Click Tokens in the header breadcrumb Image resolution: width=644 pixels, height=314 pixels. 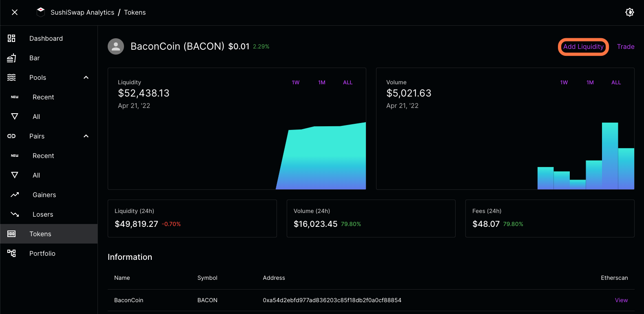coord(135,12)
